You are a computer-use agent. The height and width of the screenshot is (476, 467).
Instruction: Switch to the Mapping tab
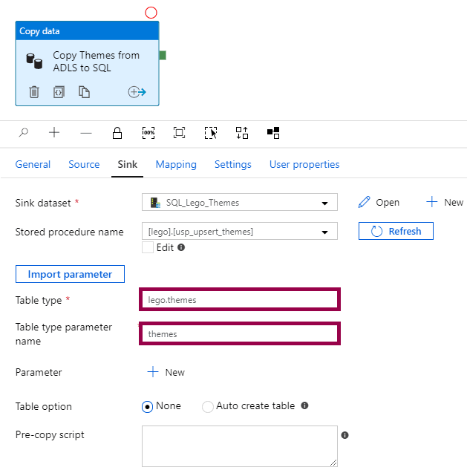(x=176, y=165)
